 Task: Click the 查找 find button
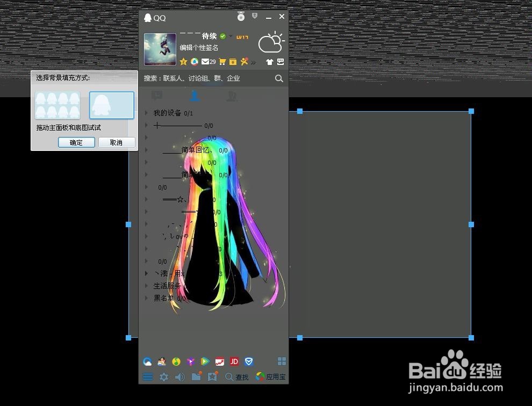237,377
